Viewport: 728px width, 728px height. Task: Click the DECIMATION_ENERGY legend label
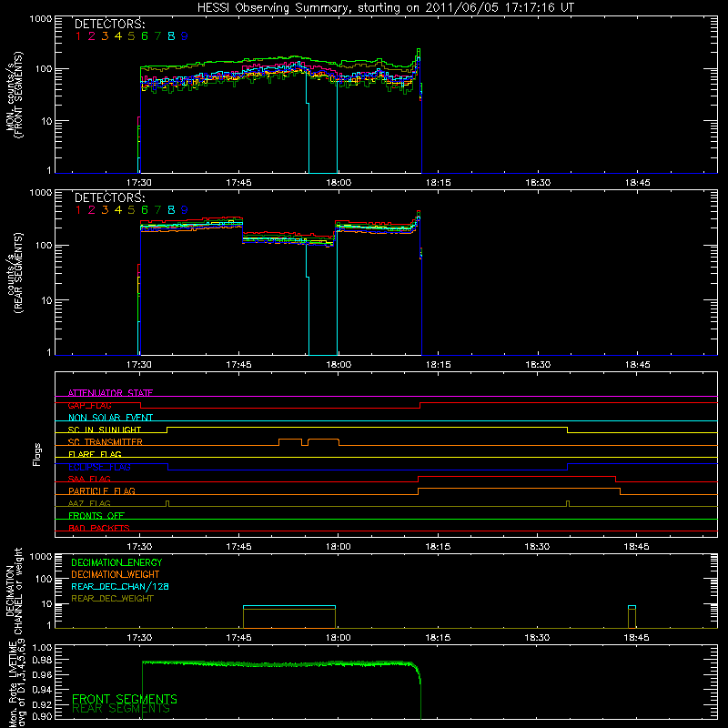click(x=116, y=562)
